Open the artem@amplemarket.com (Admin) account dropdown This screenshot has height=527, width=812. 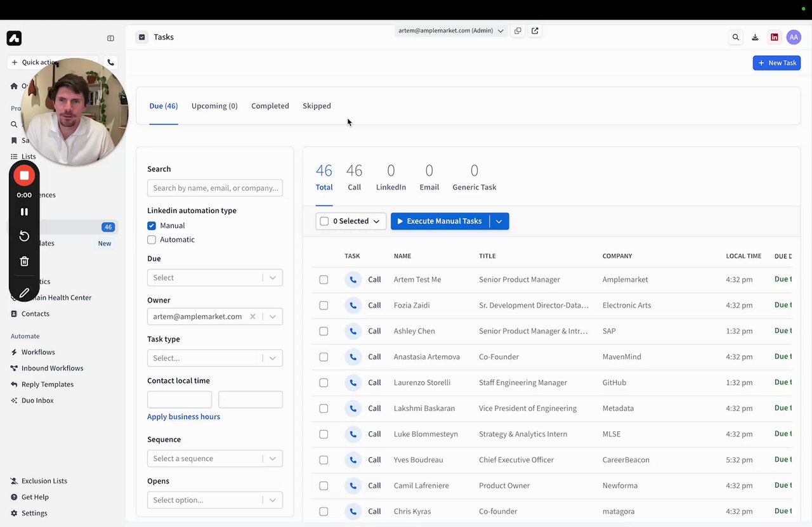(x=450, y=30)
